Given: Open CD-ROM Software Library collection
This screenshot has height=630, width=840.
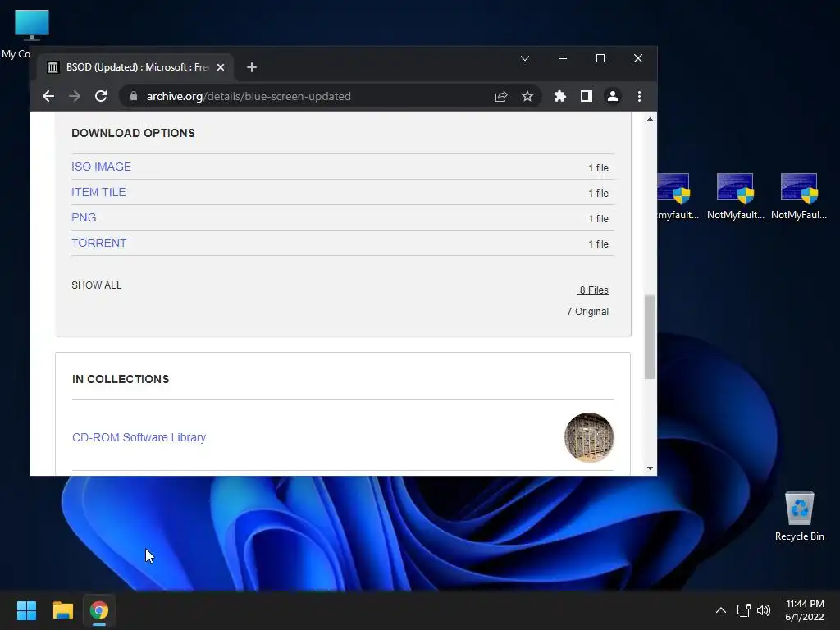Looking at the screenshot, I should (x=139, y=437).
